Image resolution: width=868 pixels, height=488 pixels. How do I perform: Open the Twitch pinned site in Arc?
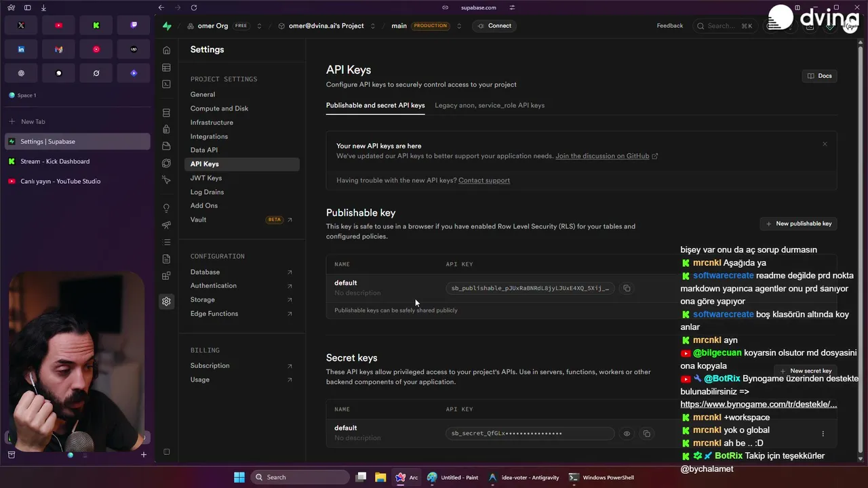134,25
